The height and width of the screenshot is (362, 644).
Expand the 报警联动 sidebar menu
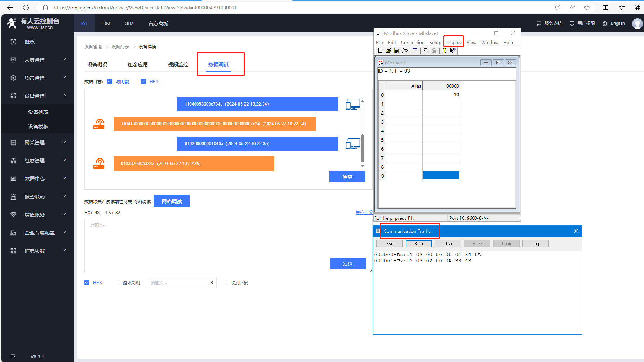(38, 197)
